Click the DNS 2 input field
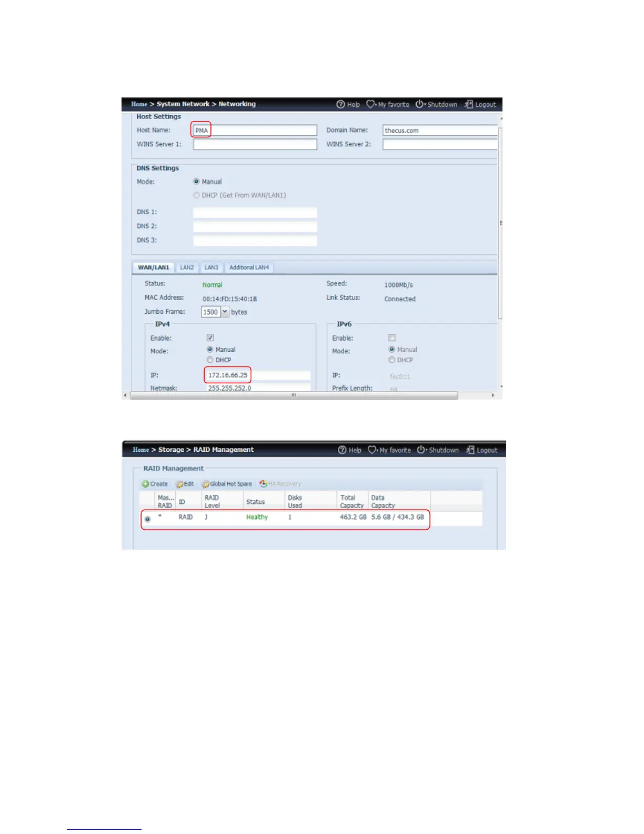 pyautogui.click(x=255, y=226)
